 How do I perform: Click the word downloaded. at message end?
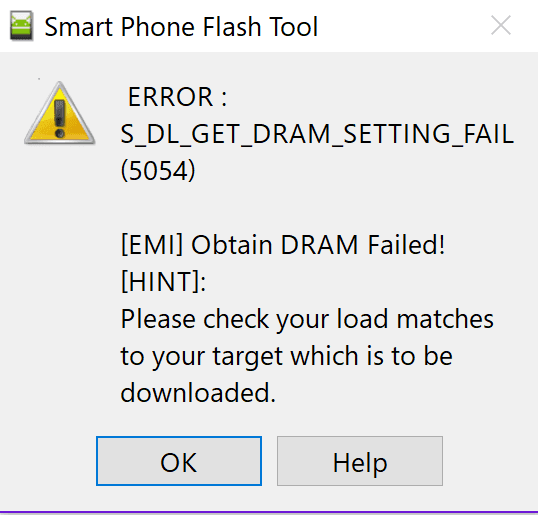tap(198, 393)
